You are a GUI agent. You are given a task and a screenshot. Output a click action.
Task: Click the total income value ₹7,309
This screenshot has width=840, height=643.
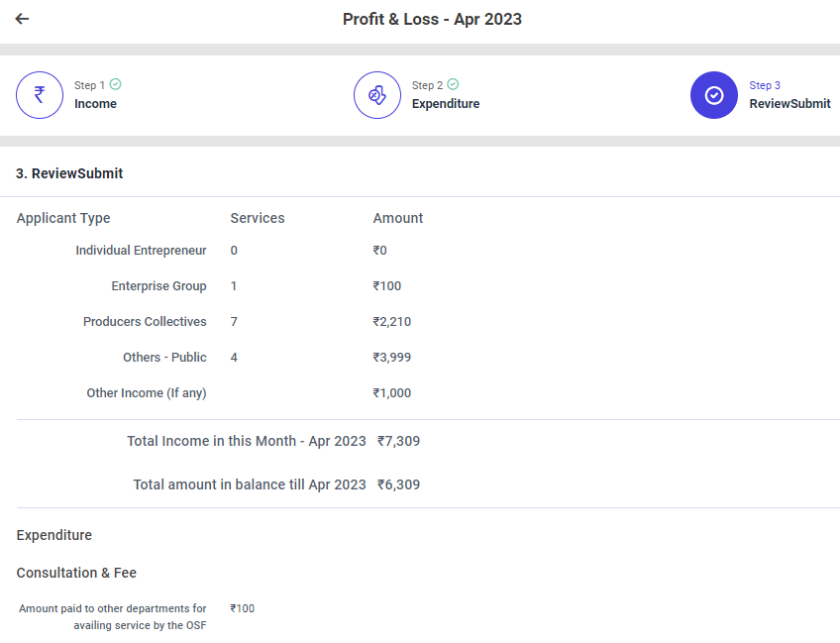[x=398, y=441]
